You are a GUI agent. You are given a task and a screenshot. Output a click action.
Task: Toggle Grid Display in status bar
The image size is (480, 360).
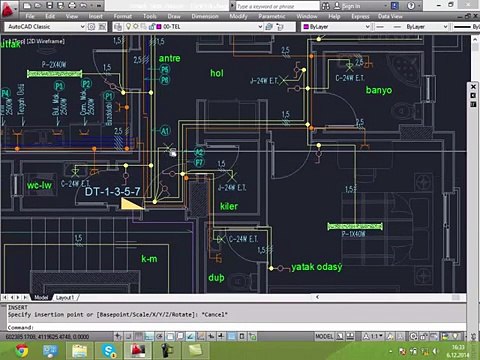click(x=138, y=336)
